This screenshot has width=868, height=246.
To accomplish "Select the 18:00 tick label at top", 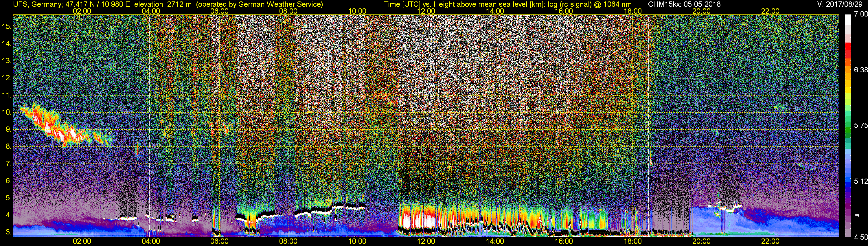I will tap(632, 11).
